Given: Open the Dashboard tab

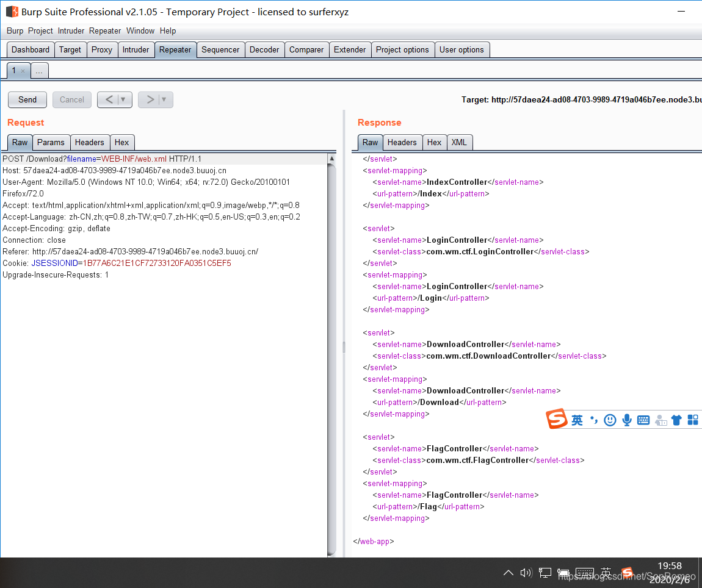Looking at the screenshot, I should (x=31, y=49).
